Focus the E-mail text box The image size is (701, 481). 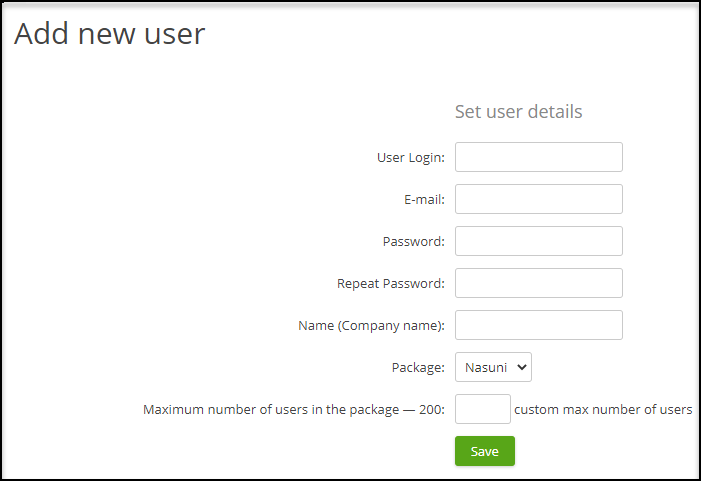pos(538,199)
